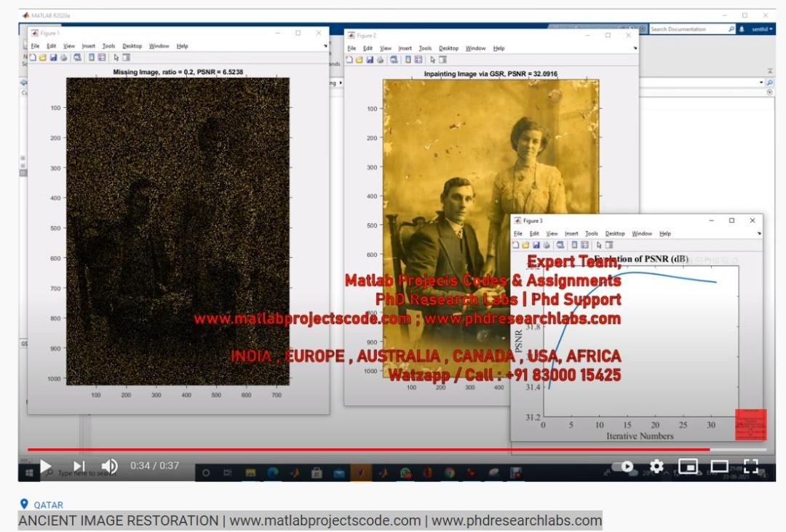786x532 pixels.
Task: Select Edit Plot arrow in Figure 1 toolbar
Action: [116, 57]
